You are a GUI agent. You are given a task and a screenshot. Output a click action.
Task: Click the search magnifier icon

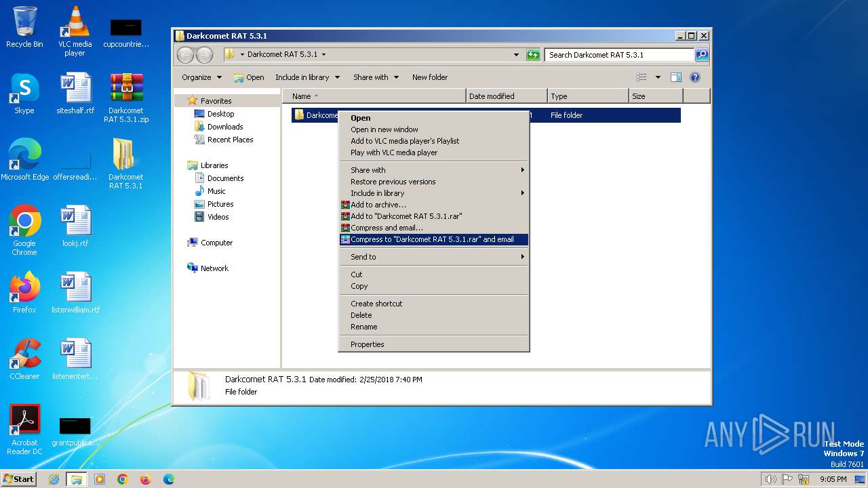click(x=702, y=55)
